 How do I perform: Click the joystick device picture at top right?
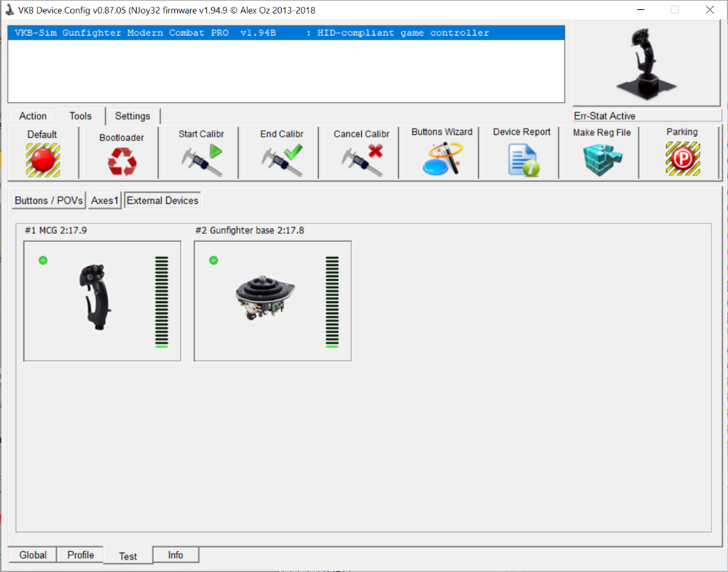pos(646,64)
